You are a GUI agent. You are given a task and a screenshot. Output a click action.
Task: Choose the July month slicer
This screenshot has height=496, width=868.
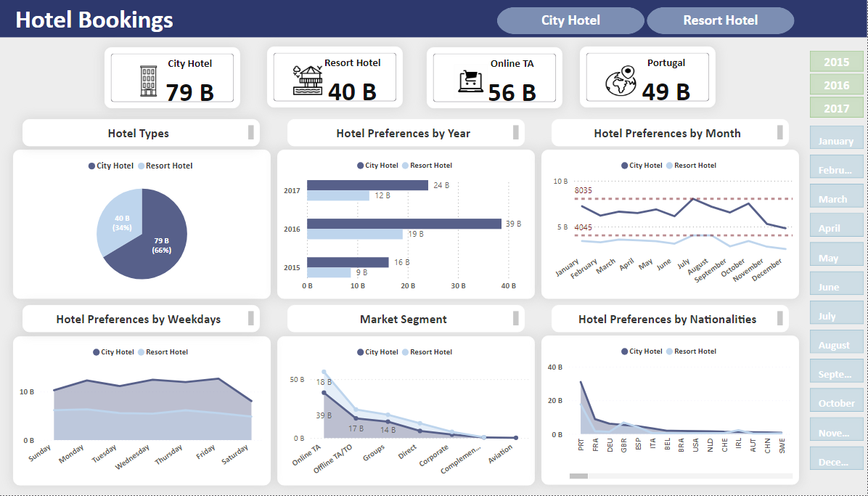pyautogui.click(x=837, y=312)
